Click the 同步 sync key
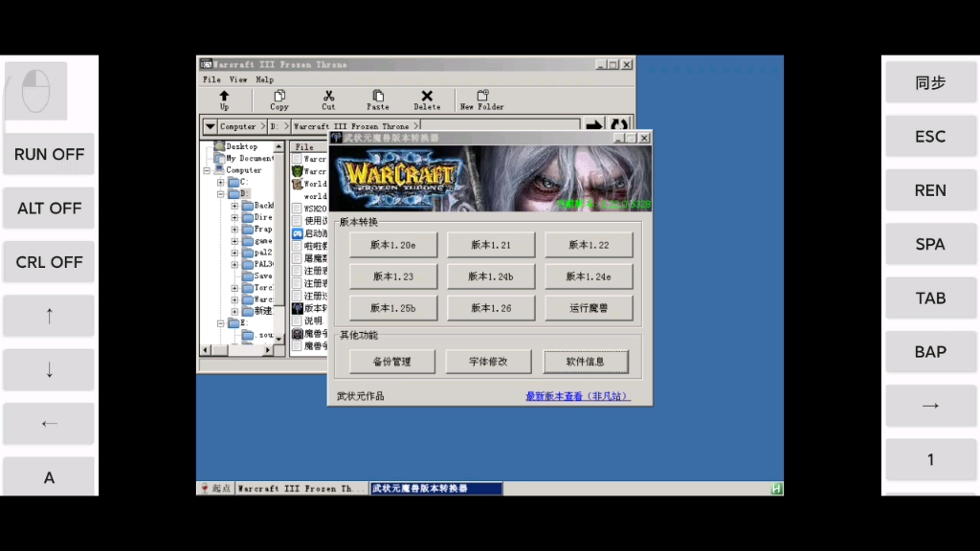The height and width of the screenshot is (551, 980). [930, 82]
